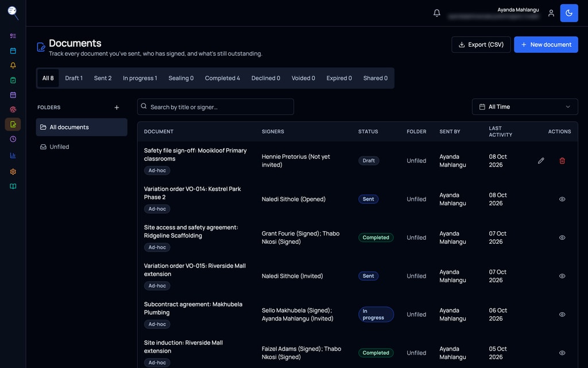Switch to the Sent 2 tab

pos(103,78)
